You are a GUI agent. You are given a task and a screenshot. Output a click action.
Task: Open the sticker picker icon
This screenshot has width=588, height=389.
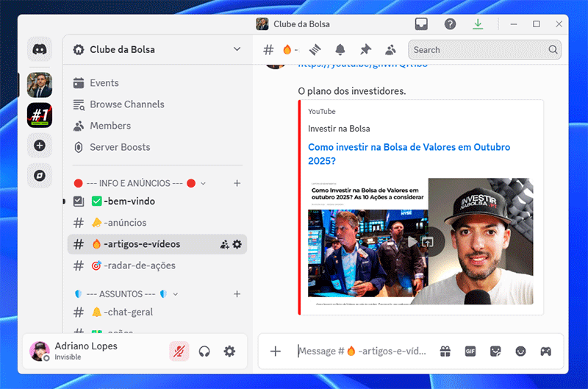tap(495, 351)
